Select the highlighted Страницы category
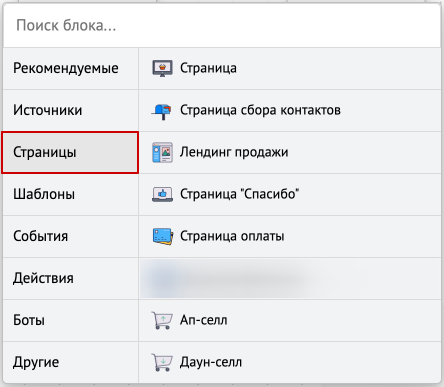This screenshot has width=444, height=387. click(x=70, y=152)
